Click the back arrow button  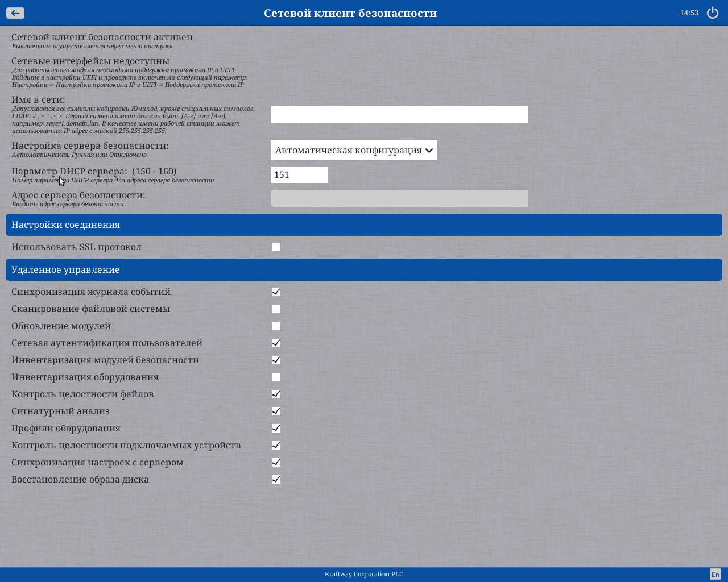click(x=15, y=13)
